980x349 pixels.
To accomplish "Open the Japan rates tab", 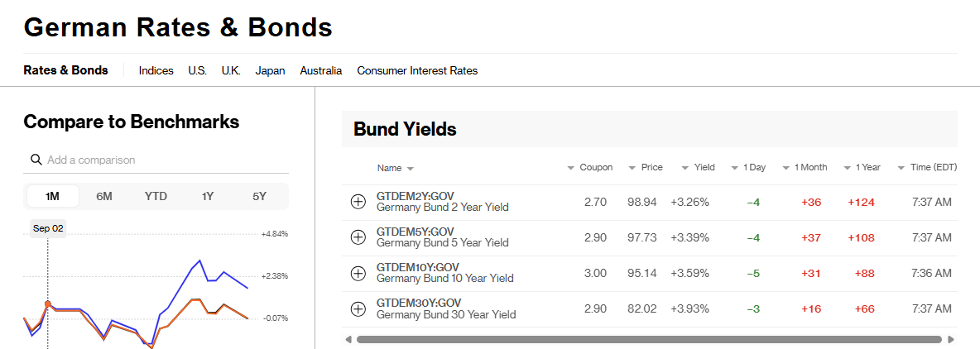I will pyautogui.click(x=270, y=70).
